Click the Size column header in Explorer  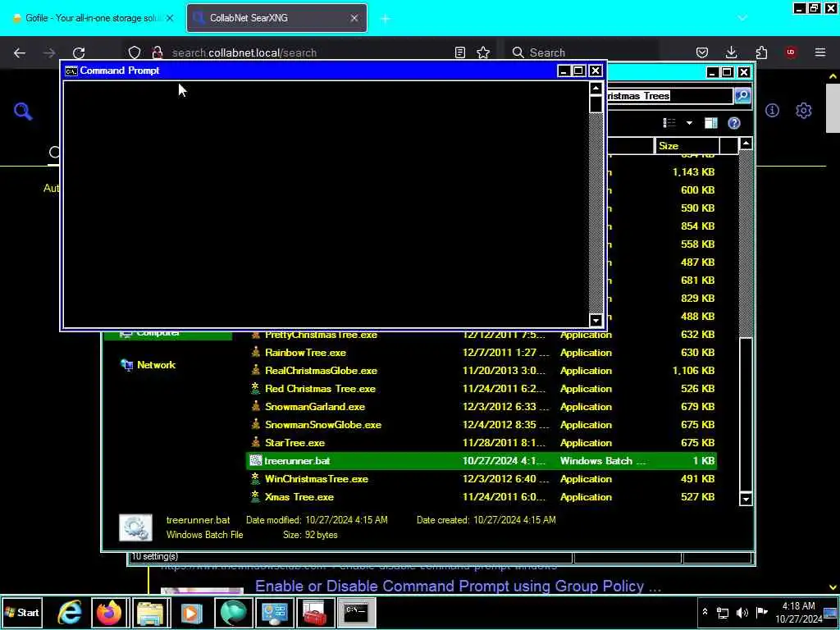[x=687, y=146]
